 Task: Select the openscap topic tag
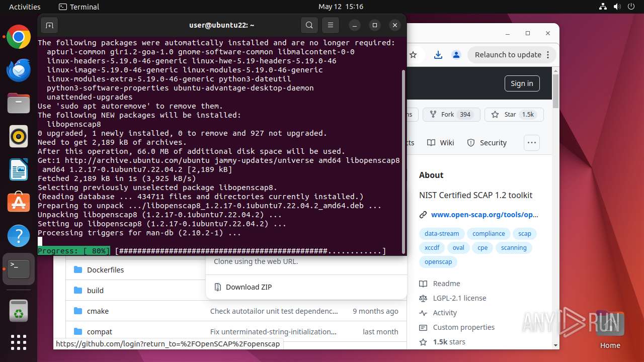tap(438, 261)
